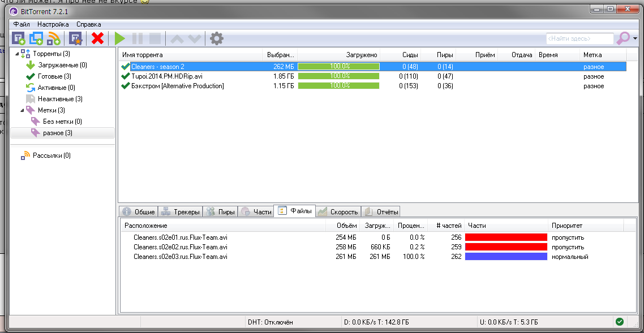
Task: Switch to the Трекеры tab
Action: tap(181, 211)
